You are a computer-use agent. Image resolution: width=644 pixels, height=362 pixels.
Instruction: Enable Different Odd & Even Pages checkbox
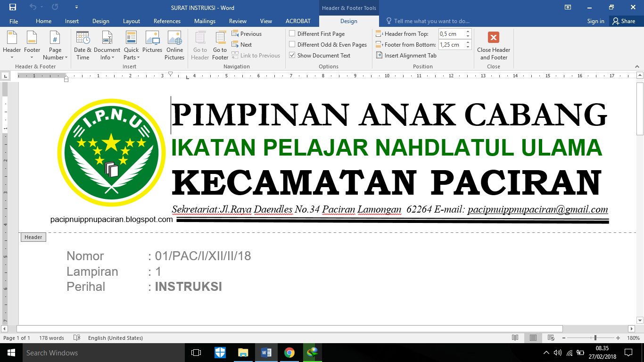tap(292, 45)
